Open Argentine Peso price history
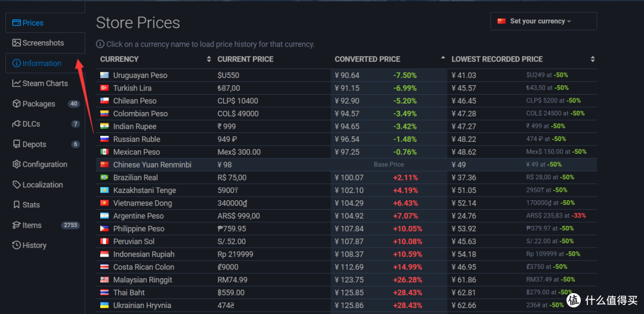Screen dimensions: 644x314 (x=138, y=216)
